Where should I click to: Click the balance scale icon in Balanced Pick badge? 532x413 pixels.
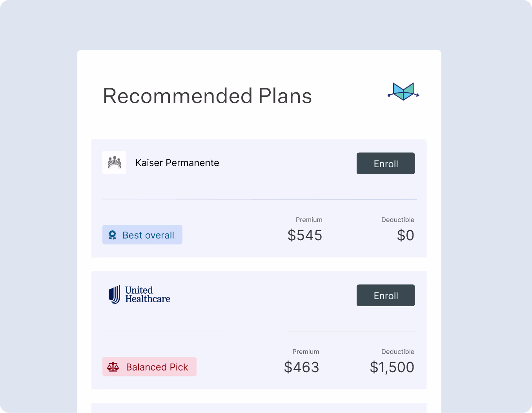113,366
